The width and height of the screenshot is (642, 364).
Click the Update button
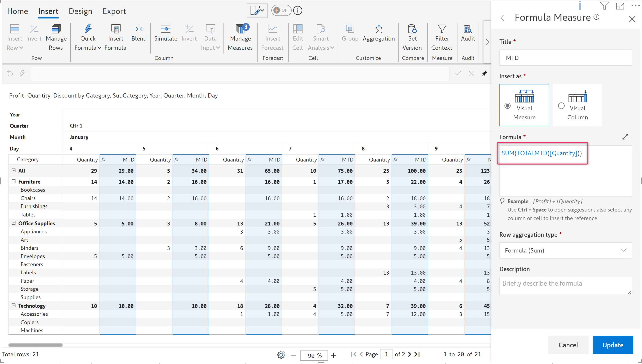612,345
